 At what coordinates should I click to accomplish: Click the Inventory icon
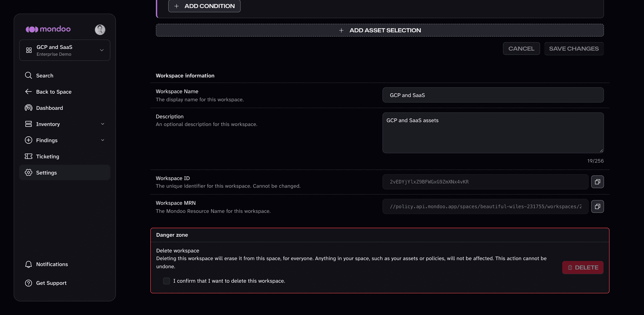coord(29,124)
